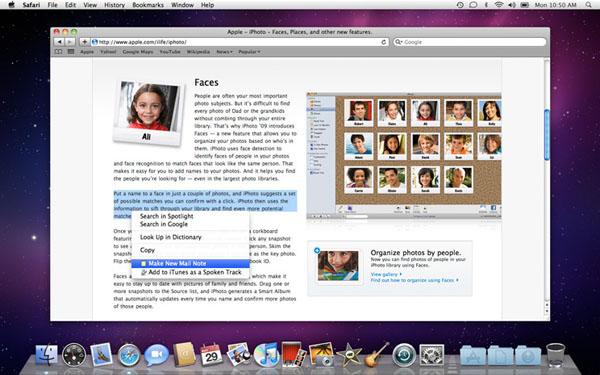Open the History menu
The width and height of the screenshot is (600, 375).
pyautogui.click(x=114, y=5)
